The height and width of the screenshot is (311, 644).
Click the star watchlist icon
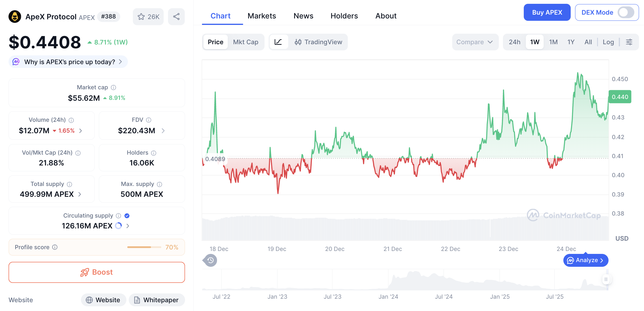tap(141, 17)
